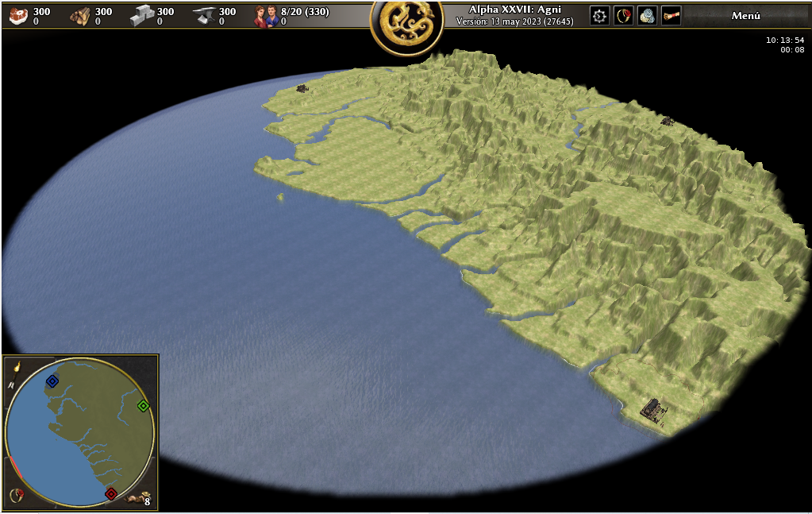This screenshot has width=812, height=514.
Task: Open the objectives scroll icon
Action: (x=671, y=16)
